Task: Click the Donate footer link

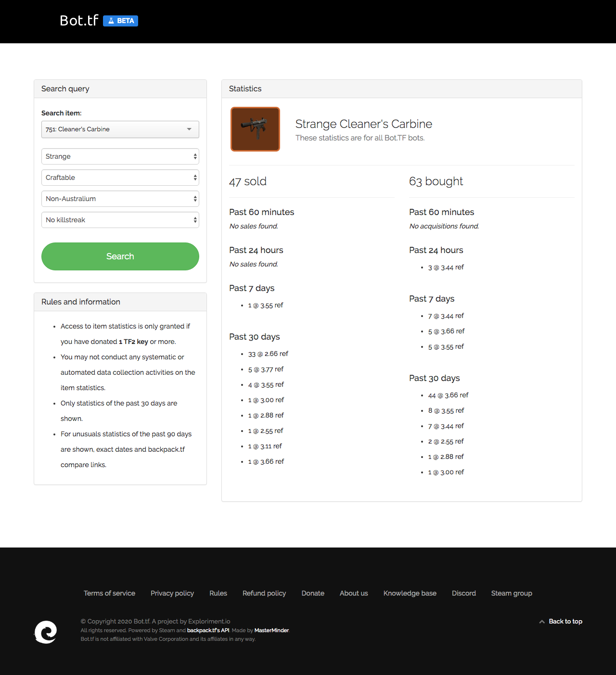Action: click(x=313, y=593)
